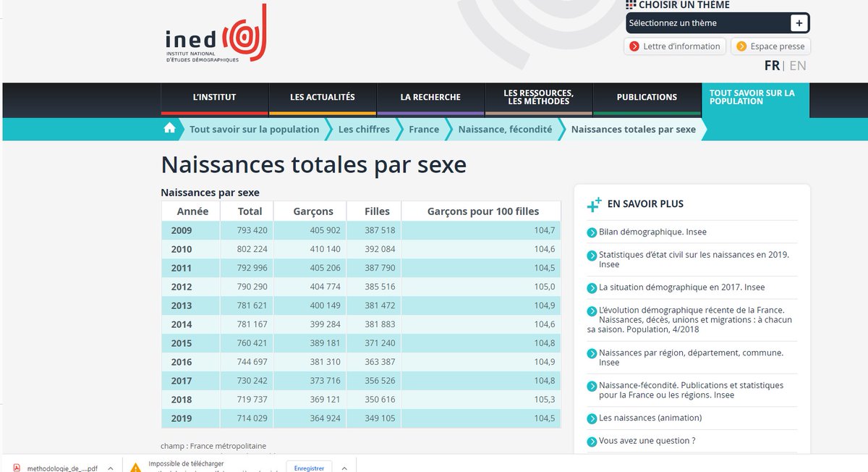Click the arrow icon beside L'évolution démographique récente
The width and height of the screenshot is (868, 472).
[592, 311]
